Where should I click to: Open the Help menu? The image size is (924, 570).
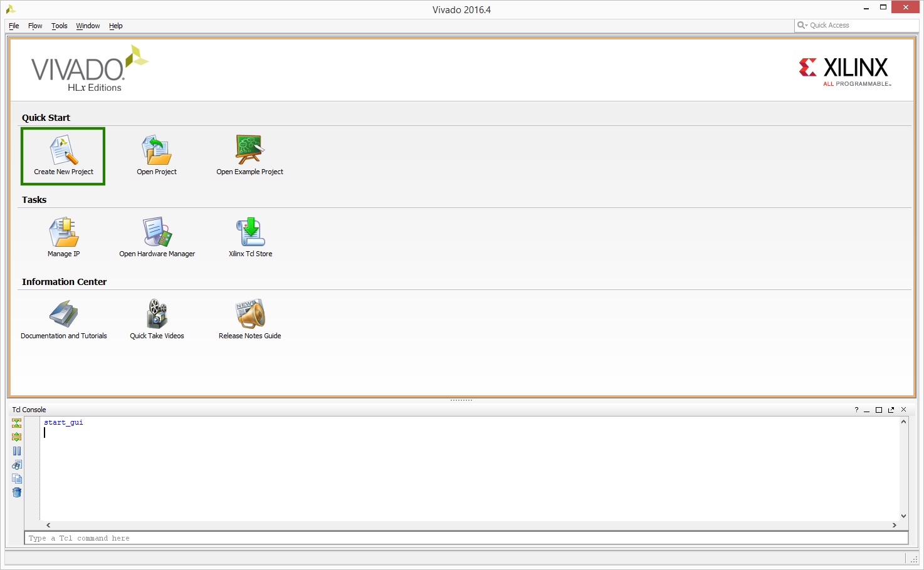tap(116, 26)
